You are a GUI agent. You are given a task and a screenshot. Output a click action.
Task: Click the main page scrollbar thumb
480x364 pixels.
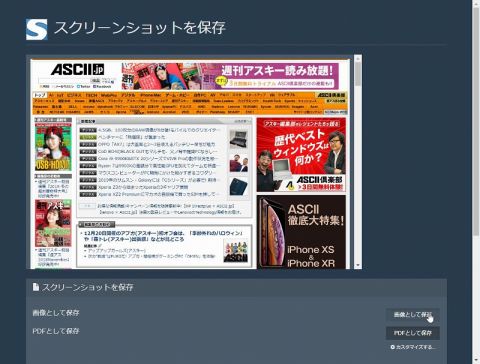pyautogui.click(x=476, y=122)
